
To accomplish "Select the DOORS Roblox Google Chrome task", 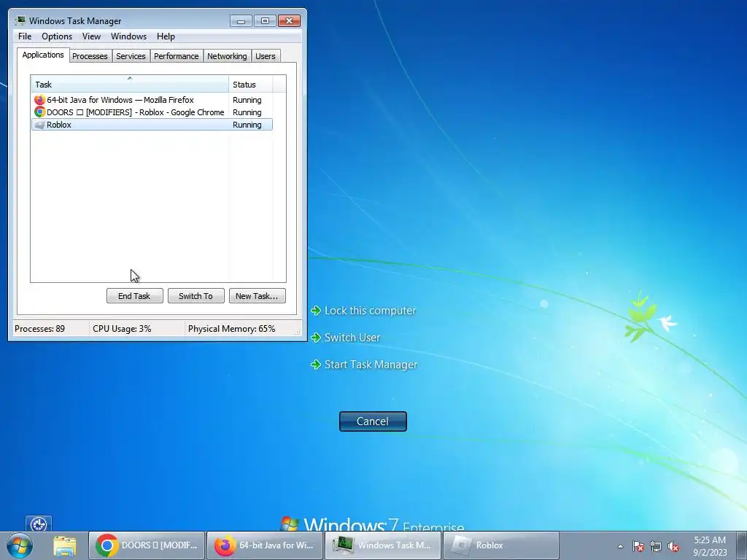I will [152, 112].
